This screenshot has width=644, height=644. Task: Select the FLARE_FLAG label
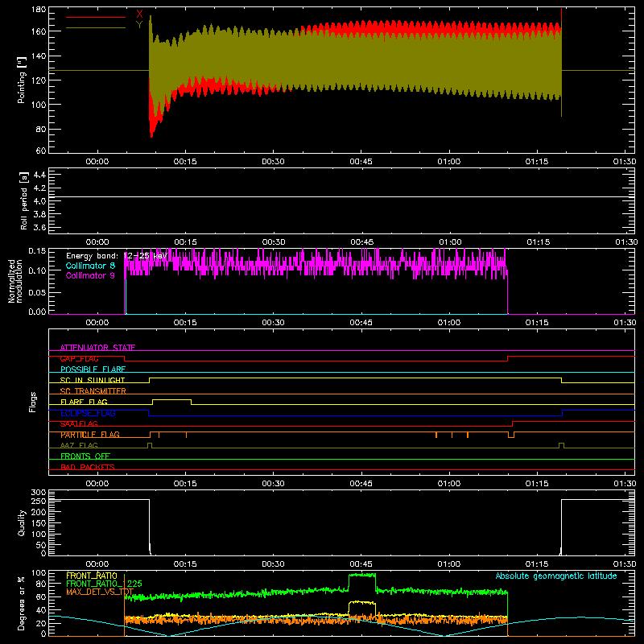[x=84, y=402]
